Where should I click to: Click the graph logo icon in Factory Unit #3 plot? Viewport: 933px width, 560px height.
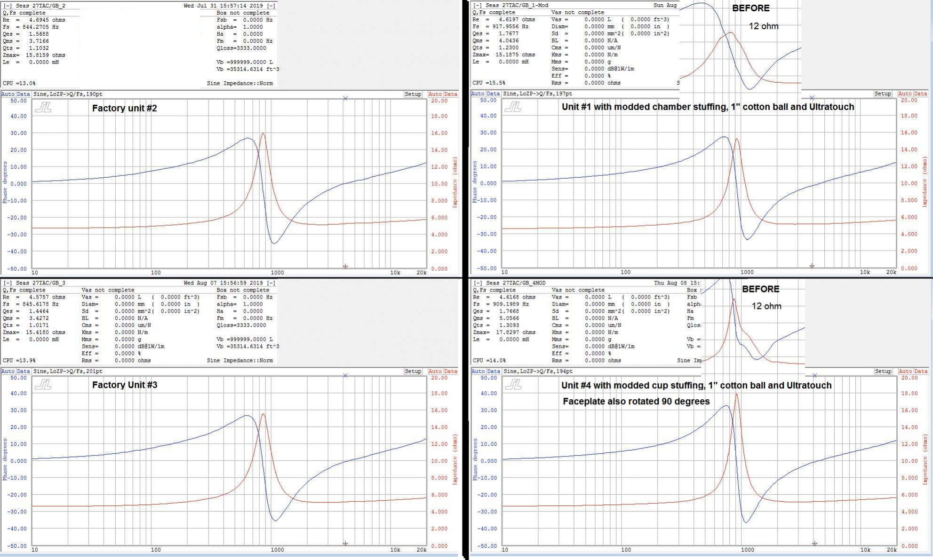(43, 385)
